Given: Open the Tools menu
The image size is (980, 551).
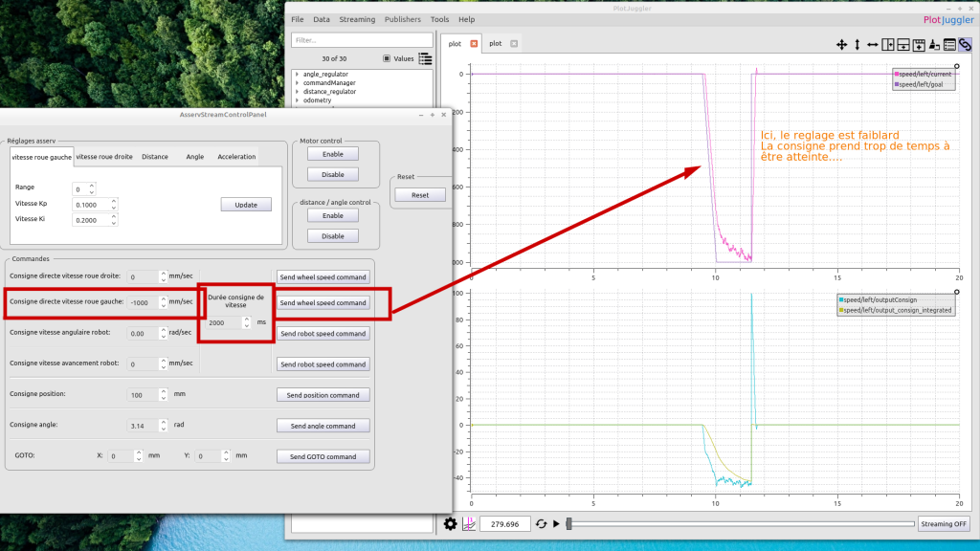Looking at the screenshot, I should click(x=439, y=19).
